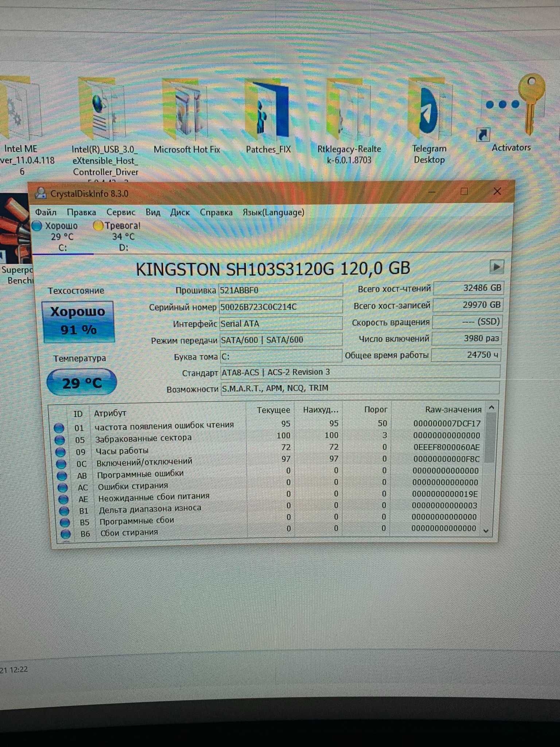Viewport: 560px width, 747px height.
Task: Select the C: drive tab at 29 °C
Action: (x=62, y=236)
